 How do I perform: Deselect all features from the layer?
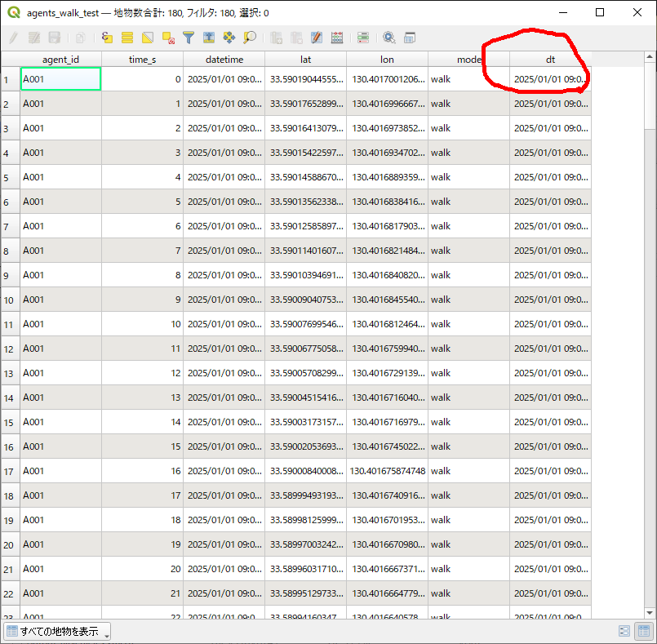(x=168, y=38)
